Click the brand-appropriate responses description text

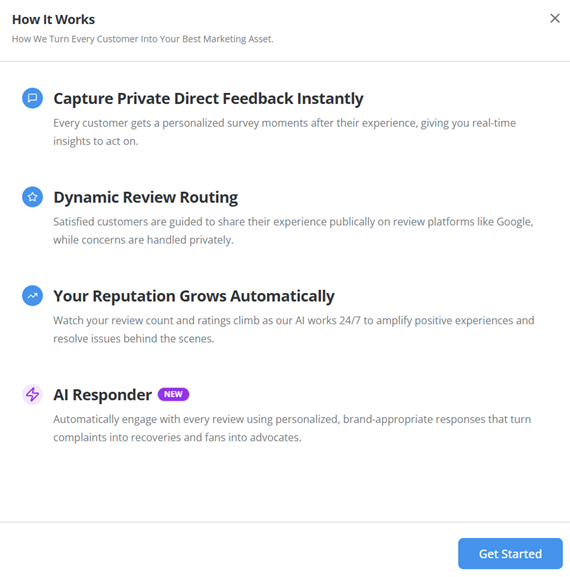point(292,428)
